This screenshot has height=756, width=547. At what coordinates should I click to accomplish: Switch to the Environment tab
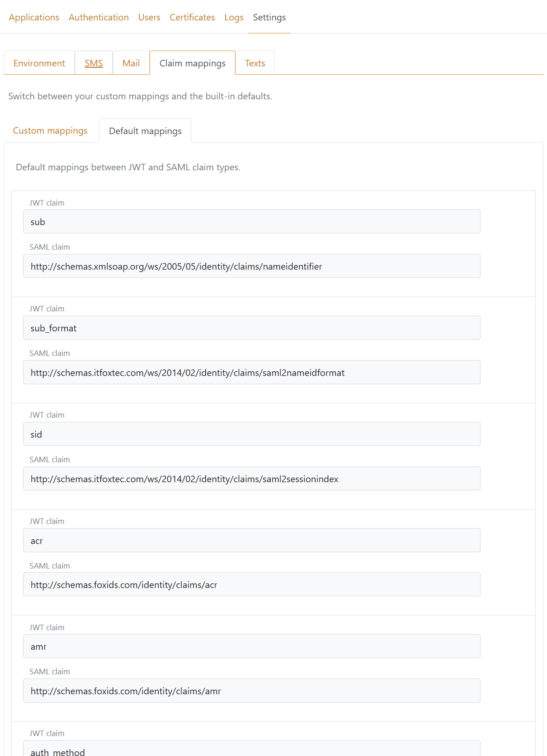click(x=39, y=63)
